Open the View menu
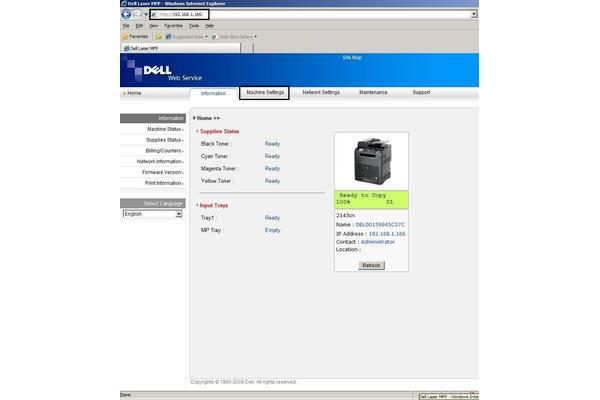This screenshot has width=600, height=400. [153, 26]
